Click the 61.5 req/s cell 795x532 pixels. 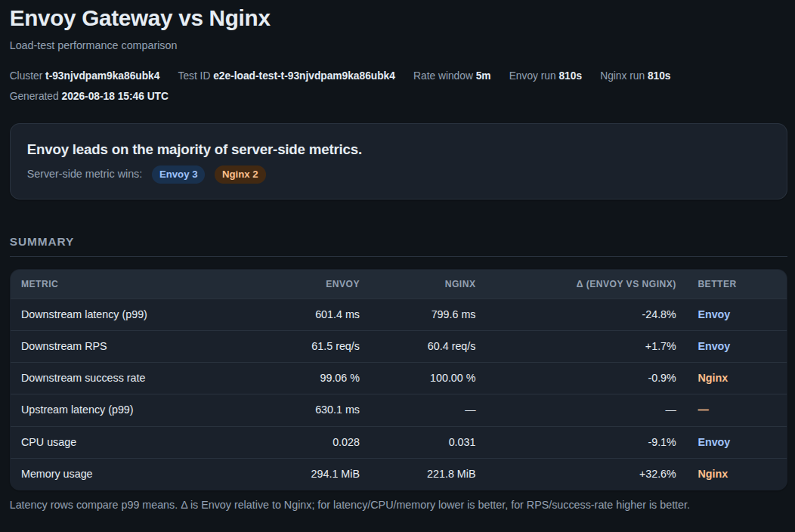pyautogui.click(x=336, y=346)
